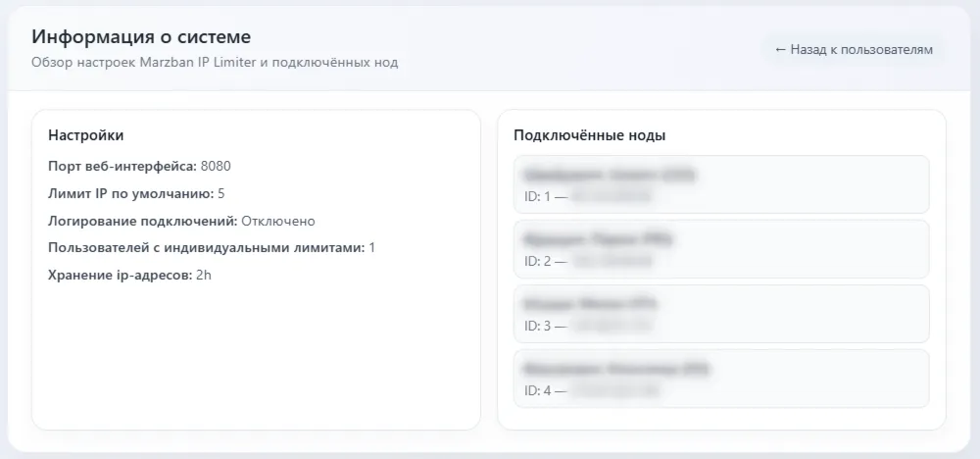This screenshot has height=459, width=980.
Task: Click the 8080 port value
Action: point(216,167)
